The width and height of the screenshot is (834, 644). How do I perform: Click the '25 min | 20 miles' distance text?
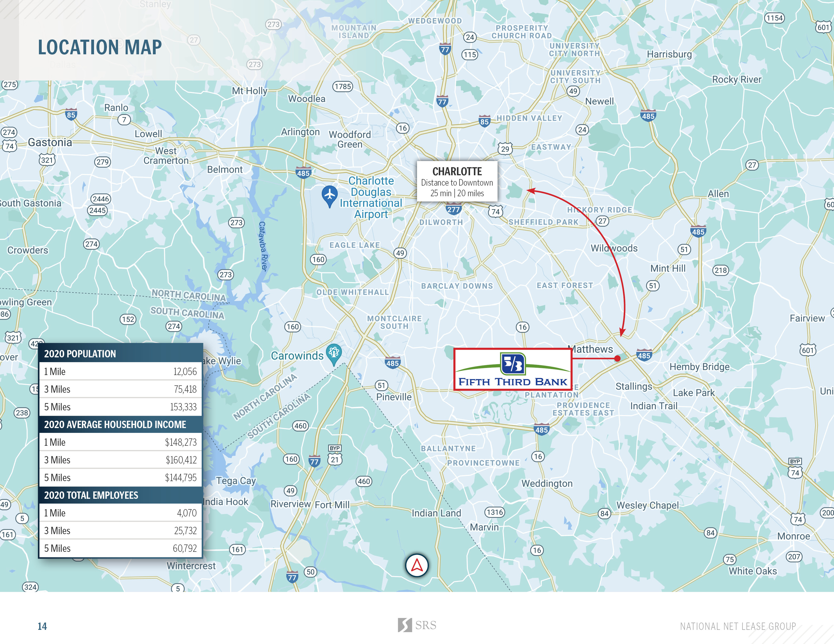click(x=457, y=193)
